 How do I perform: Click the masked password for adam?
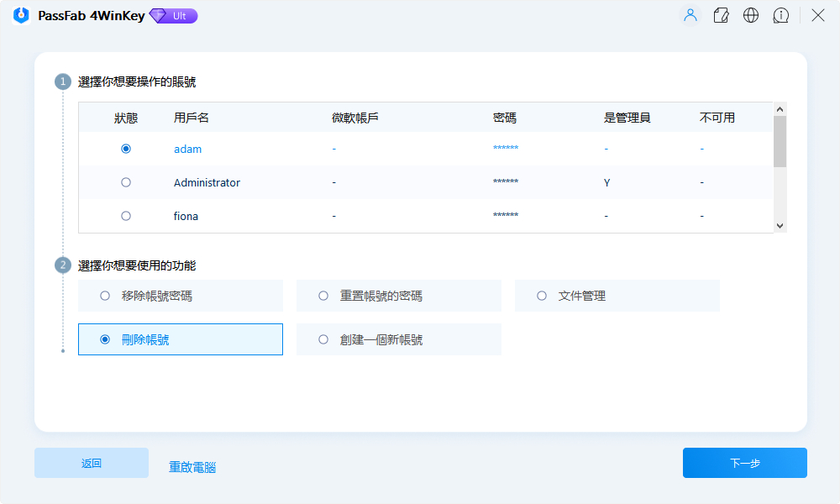[505, 148]
